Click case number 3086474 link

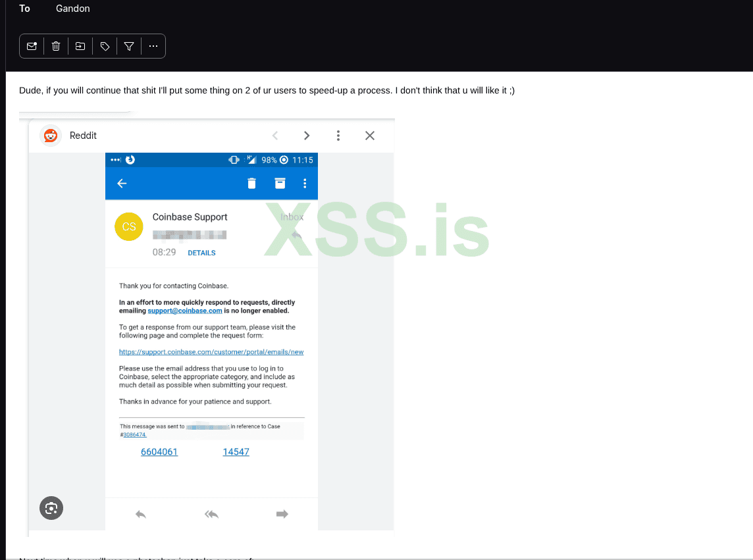click(x=134, y=435)
